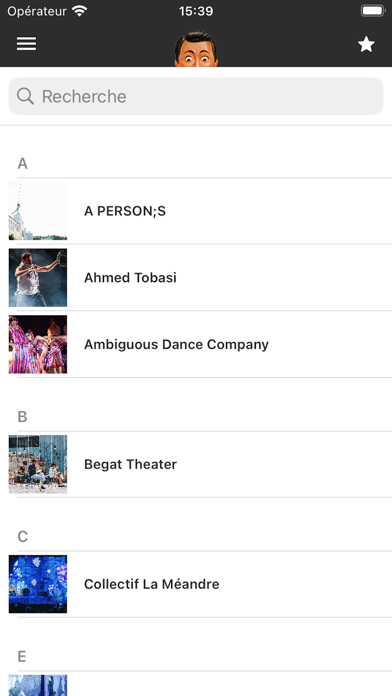Open the hamburger menu

(x=27, y=44)
